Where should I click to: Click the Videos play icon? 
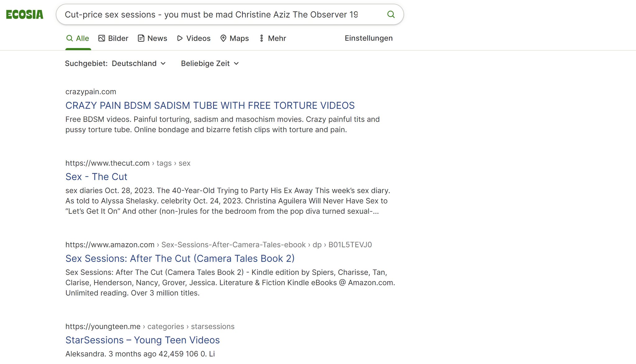pyautogui.click(x=180, y=38)
